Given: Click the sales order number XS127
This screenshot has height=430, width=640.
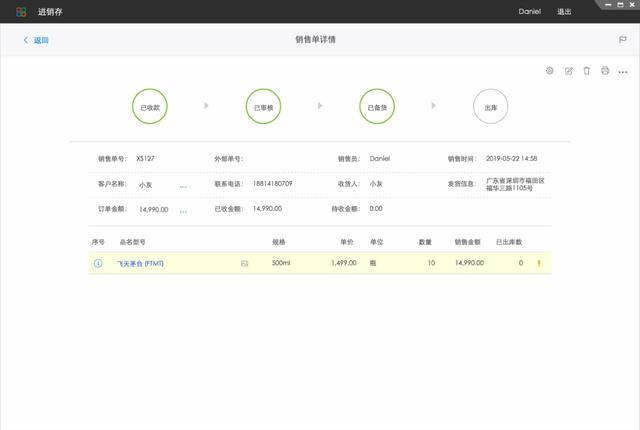Looking at the screenshot, I should [145, 158].
